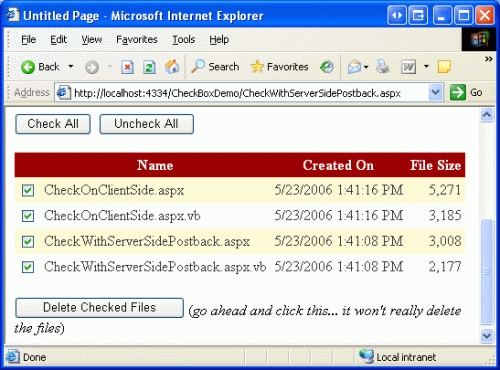Viewport: 500px width, 370px height.
Task: Show more toolbar buttons via chevron
Action: coord(488,59)
